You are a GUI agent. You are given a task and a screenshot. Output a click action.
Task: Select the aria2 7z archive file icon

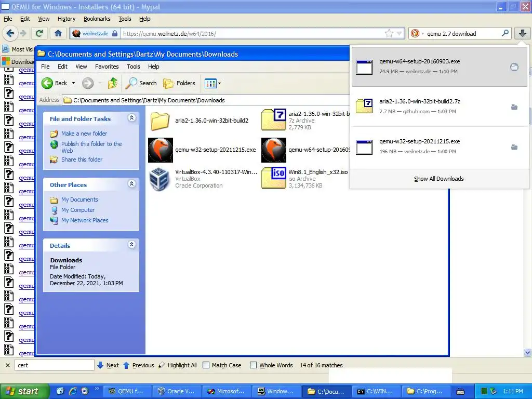click(273, 119)
